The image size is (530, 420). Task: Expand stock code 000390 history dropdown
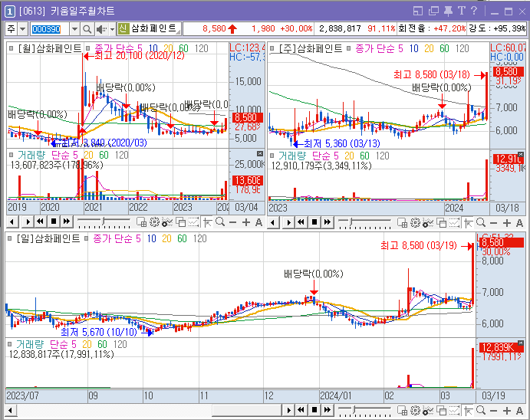tap(74, 29)
